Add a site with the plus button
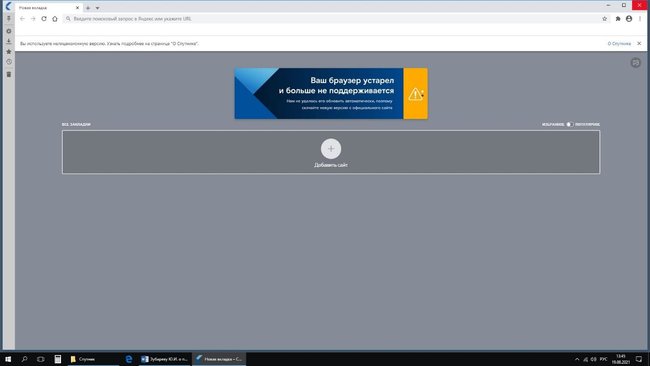650x366 pixels. point(331,149)
